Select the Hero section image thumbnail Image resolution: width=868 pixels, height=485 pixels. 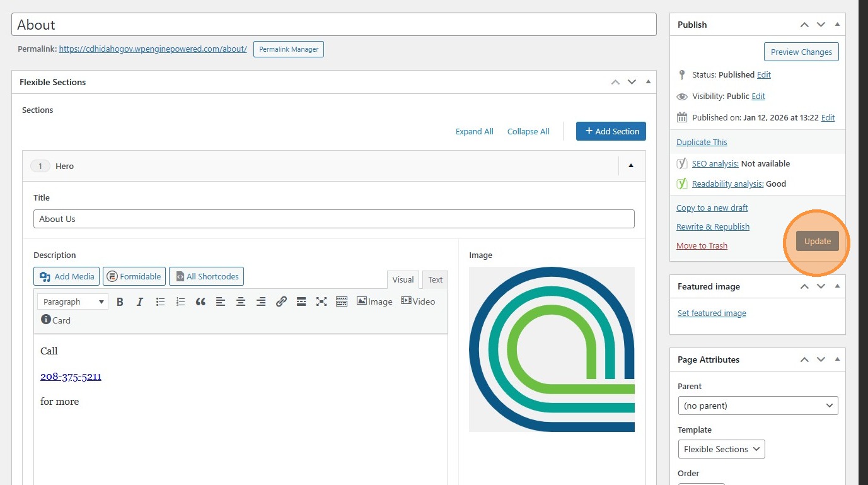[552, 349]
